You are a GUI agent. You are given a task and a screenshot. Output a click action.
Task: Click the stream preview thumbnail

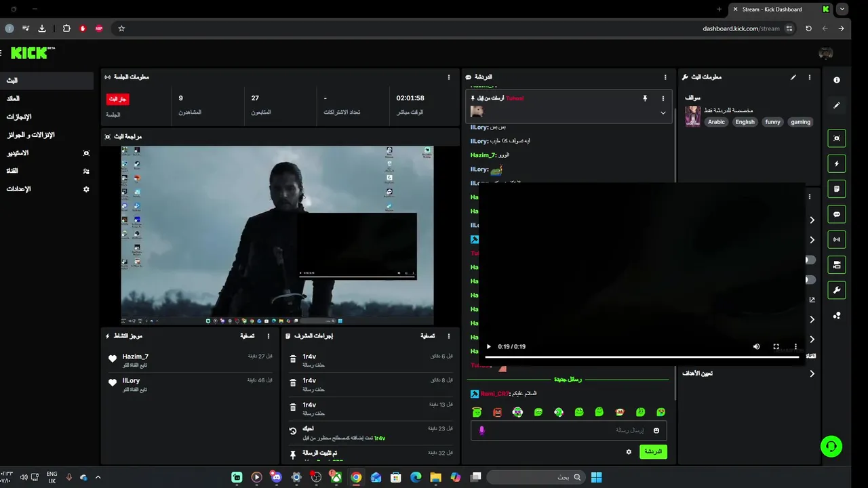(277, 235)
